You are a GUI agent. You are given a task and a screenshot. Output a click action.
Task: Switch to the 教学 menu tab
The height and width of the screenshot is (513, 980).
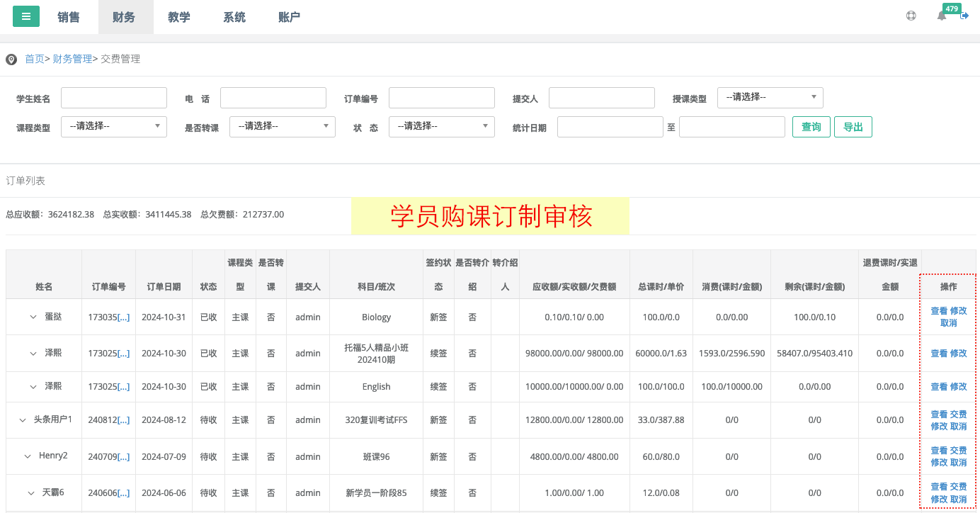[x=179, y=17]
